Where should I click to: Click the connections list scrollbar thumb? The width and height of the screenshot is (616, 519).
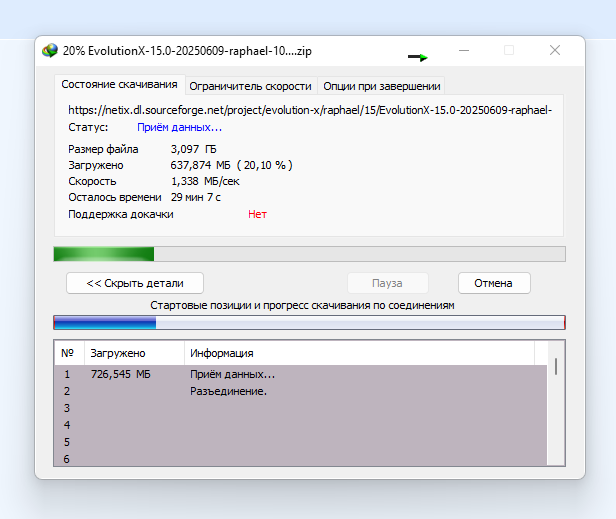(556, 366)
